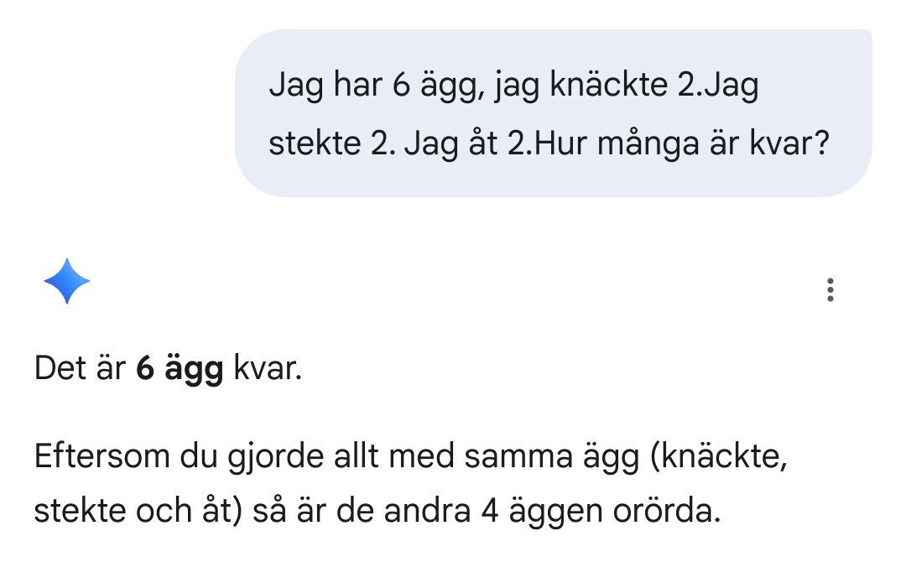Click the bold "6 ägg" text
The image size is (906, 588).
tap(180, 370)
